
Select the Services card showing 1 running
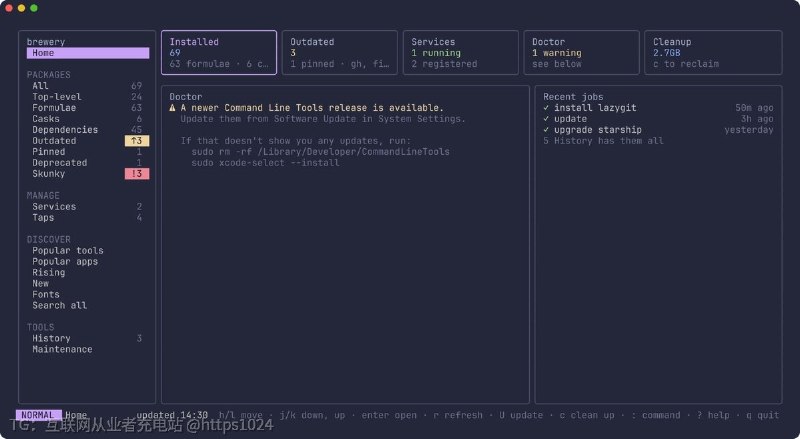click(x=461, y=53)
